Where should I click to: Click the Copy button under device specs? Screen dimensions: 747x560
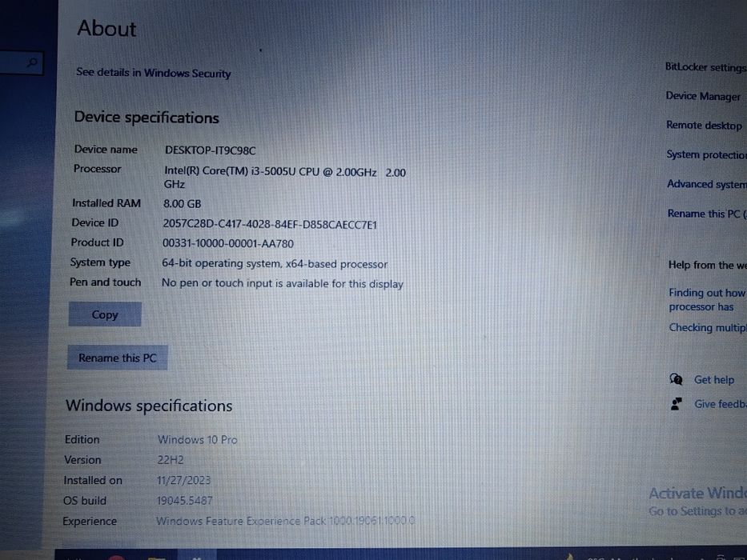(x=105, y=314)
